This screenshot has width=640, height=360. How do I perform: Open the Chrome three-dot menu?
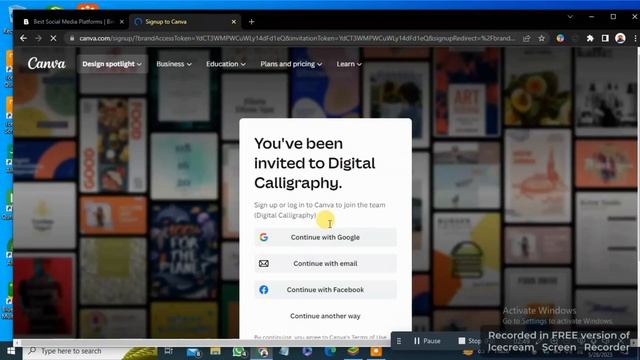coord(635,38)
